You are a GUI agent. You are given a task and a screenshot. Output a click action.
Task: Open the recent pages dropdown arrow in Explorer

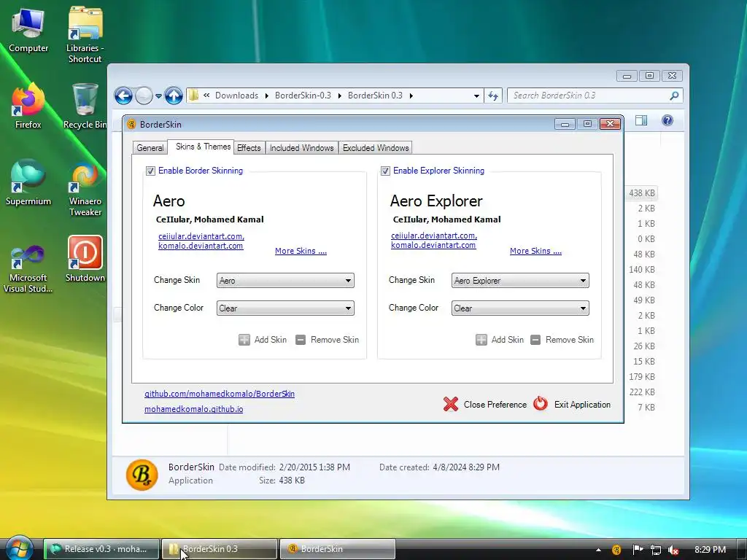(x=158, y=96)
